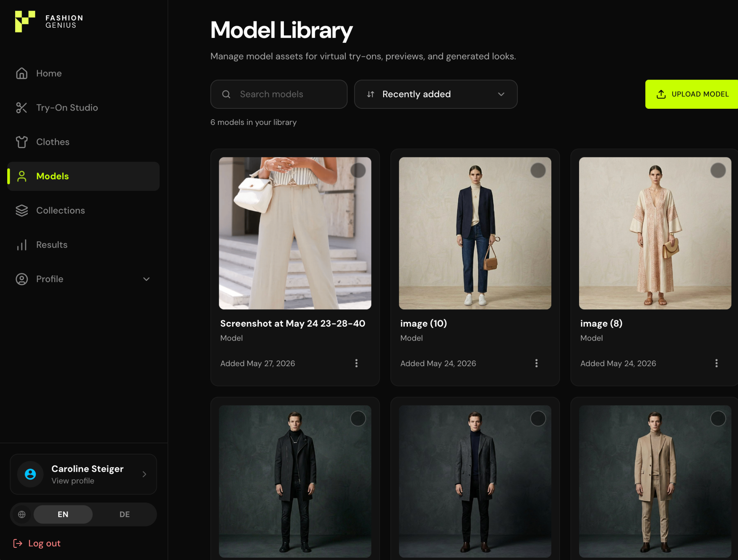This screenshot has height=560, width=738.
Task: Click the sort arrows icon
Action: click(370, 94)
